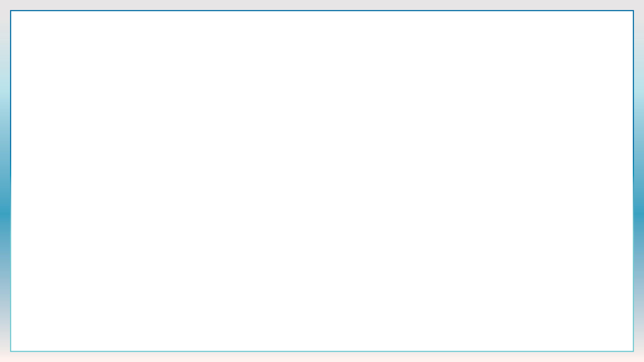Click the bottom-left corner of the bordered panel
The height and width of the screenshot is (362, 644).
click(x=10, y=351)
